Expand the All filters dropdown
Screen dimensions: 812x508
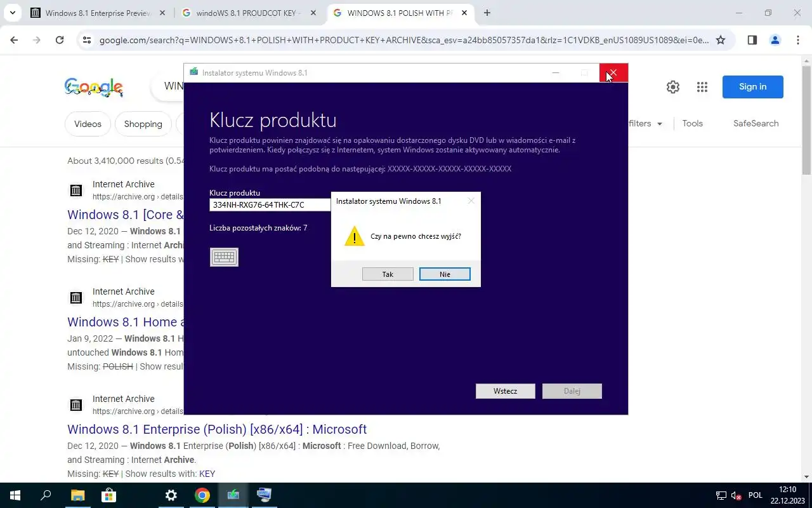[645, 124]
